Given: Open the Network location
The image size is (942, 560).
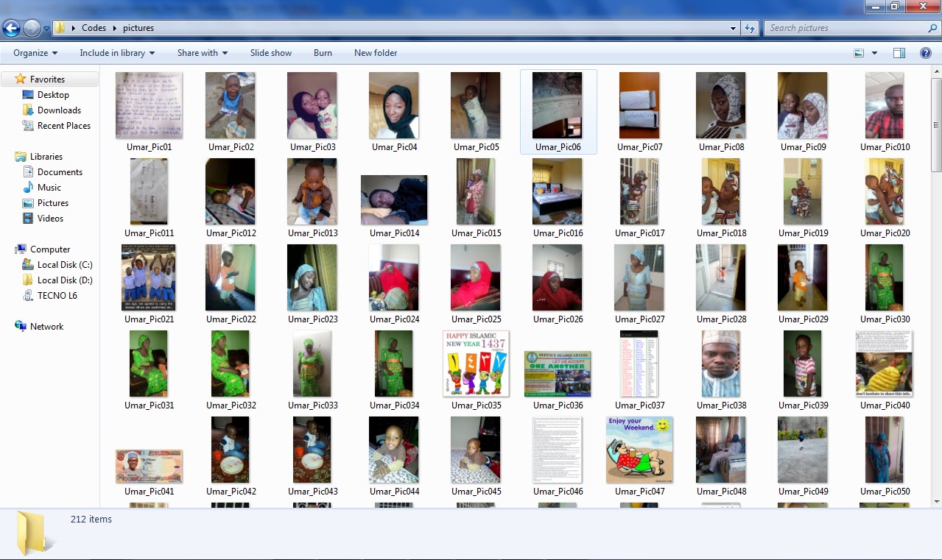Looking at the screenshot, I should click(x=39, y=327).
